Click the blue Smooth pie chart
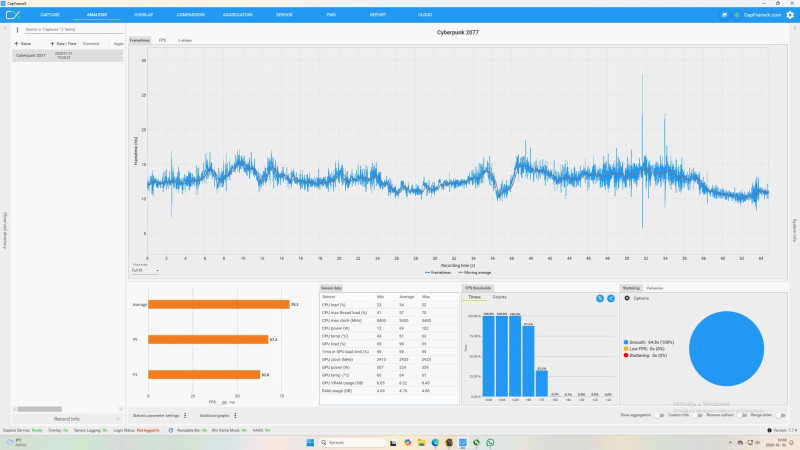 [x=726, y=348]
